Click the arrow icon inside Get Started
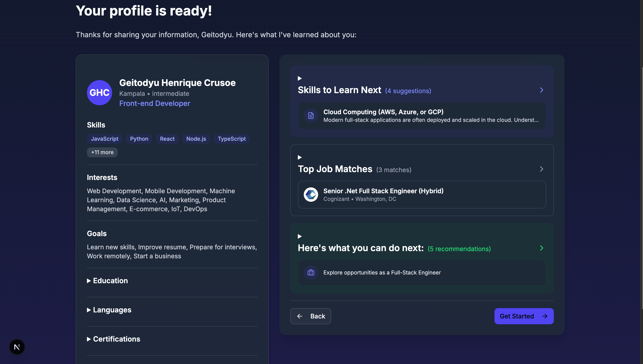Viewport: 643px width, 364px height. tap(545, 316)
